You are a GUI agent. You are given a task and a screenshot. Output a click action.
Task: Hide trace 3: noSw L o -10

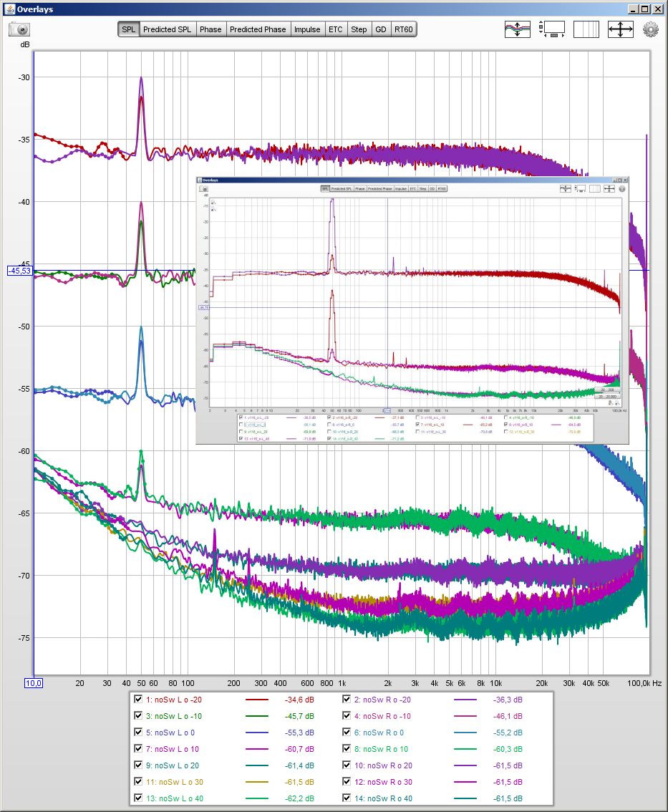coord(138,715)
